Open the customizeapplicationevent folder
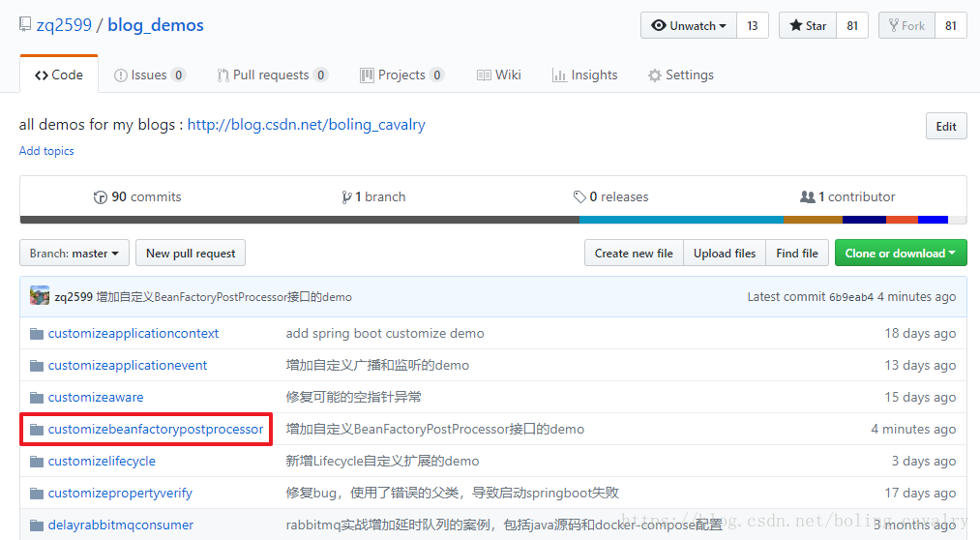The height and width of the screenshot is (540, 980). (x=128, y=365)
